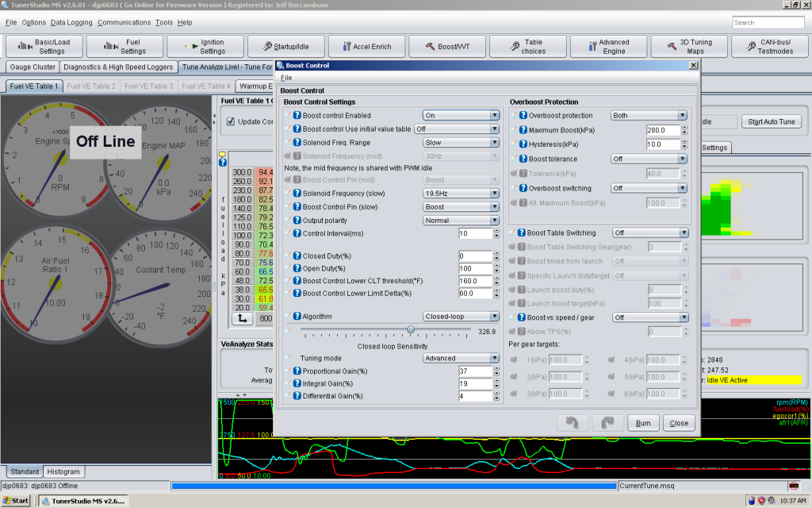Open the Windows Start menu
The image size is (812, 508).
pyautogui.click(x=16, y=501)
